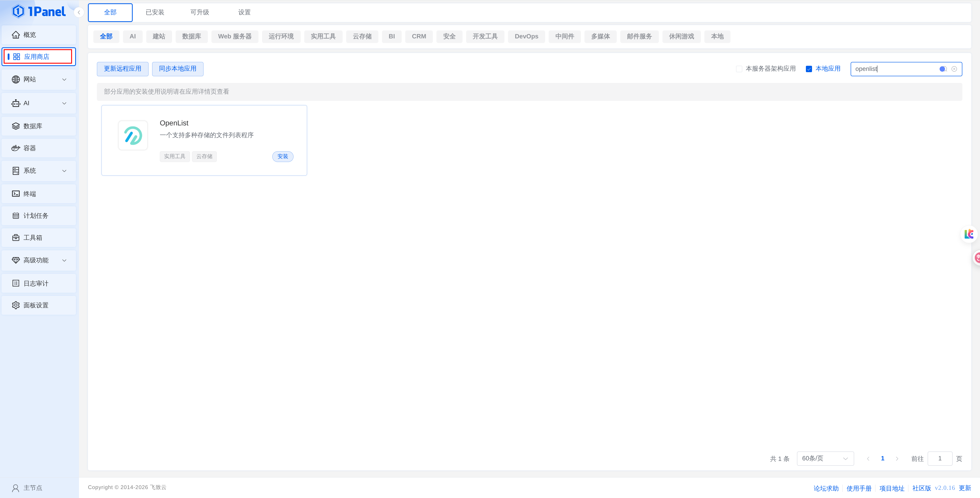Screen dimensions: 980x498
Task: Click the 应用商店 grid icon
Action: coord(16,57)
